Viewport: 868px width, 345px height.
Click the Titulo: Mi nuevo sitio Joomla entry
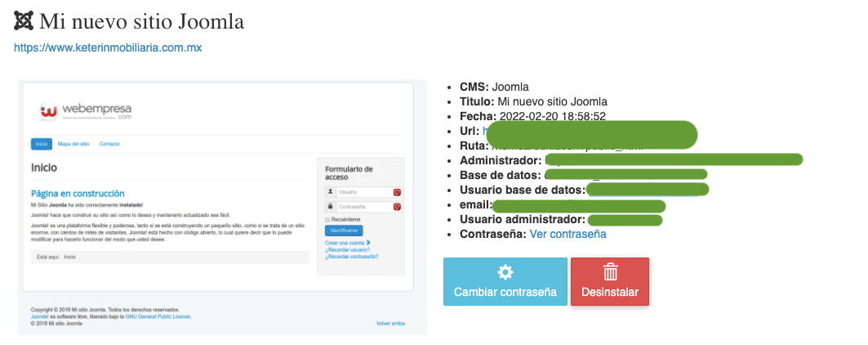pyautogui.click(x=534, y=102)
